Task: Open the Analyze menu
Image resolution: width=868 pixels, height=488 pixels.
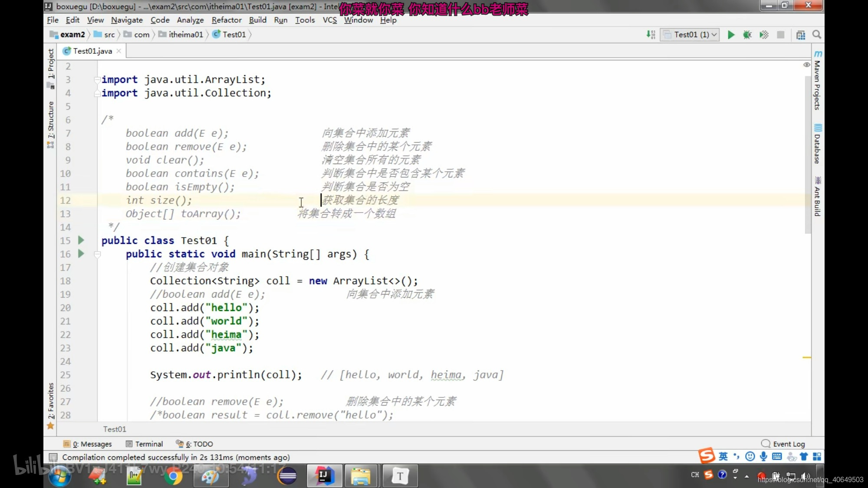Action: pyautogui.click(x=190, y=20)
